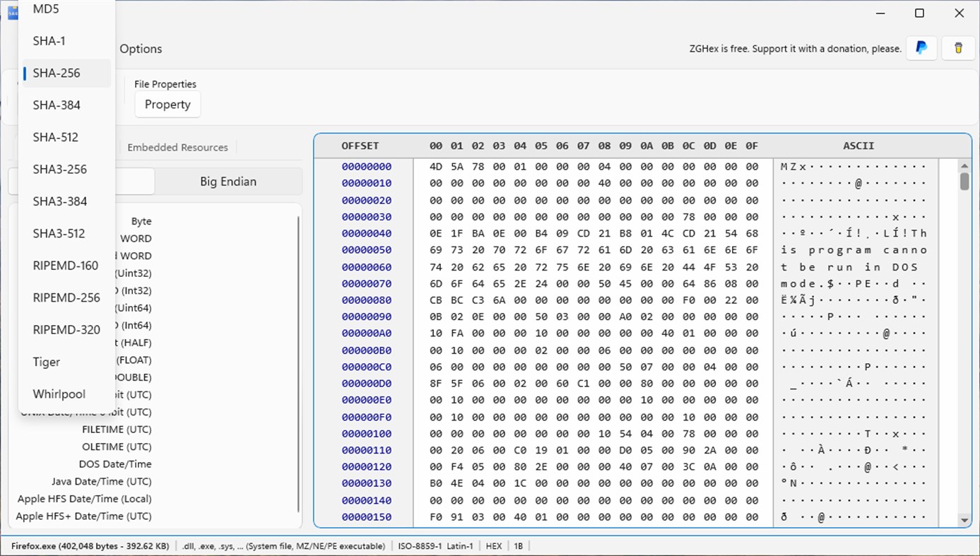Viewport: 980px width, 556px height.
Task: Click ISO-8859-1 Latin-1 encoding status
Action: point(435,546)
